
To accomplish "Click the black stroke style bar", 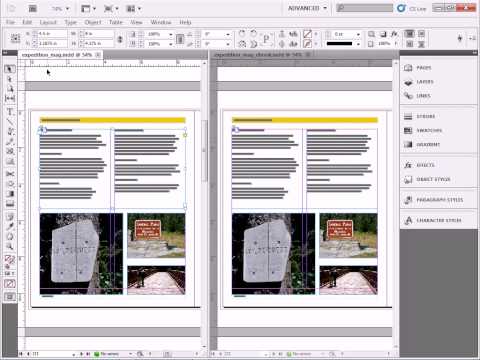I will click(339, 44).
